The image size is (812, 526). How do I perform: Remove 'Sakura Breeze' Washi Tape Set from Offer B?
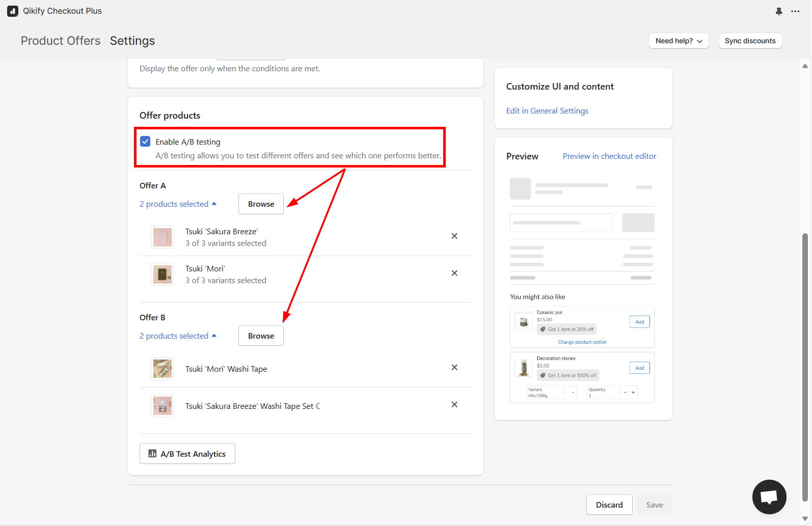pyautogui.click(x=454, y=405)
